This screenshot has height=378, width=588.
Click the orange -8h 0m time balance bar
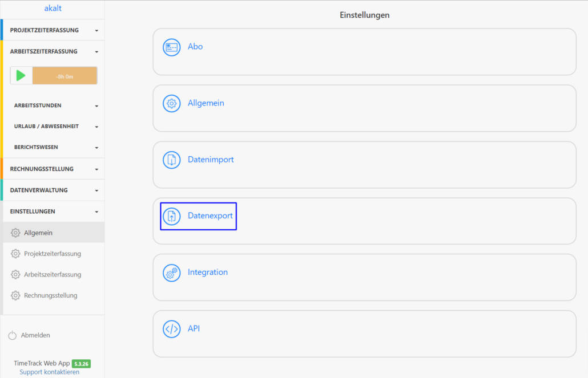(x=65, y=76)
